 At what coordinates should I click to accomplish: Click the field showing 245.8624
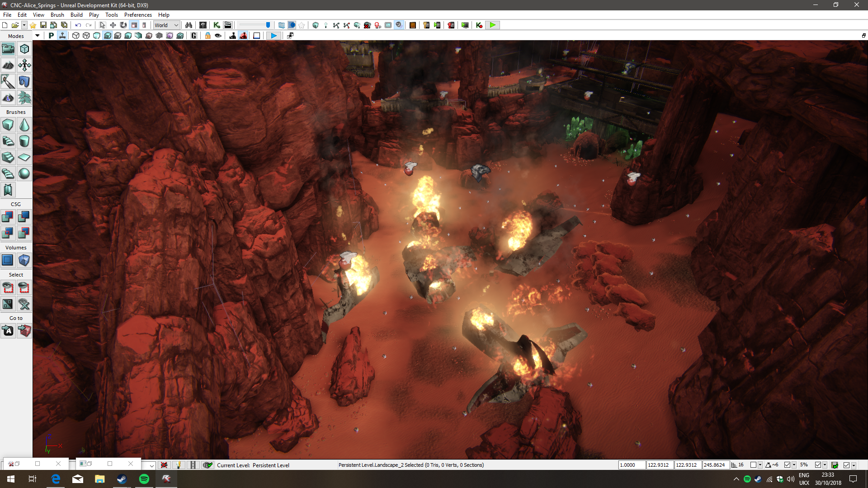(x=716, y=465)
